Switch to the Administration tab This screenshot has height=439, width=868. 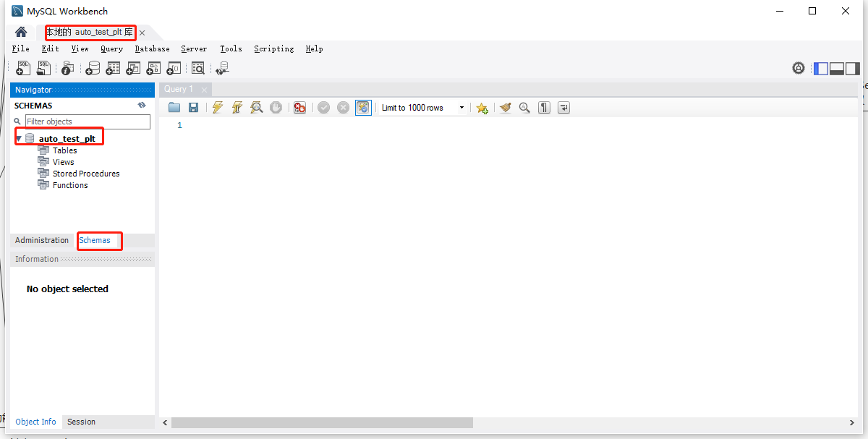42,240
